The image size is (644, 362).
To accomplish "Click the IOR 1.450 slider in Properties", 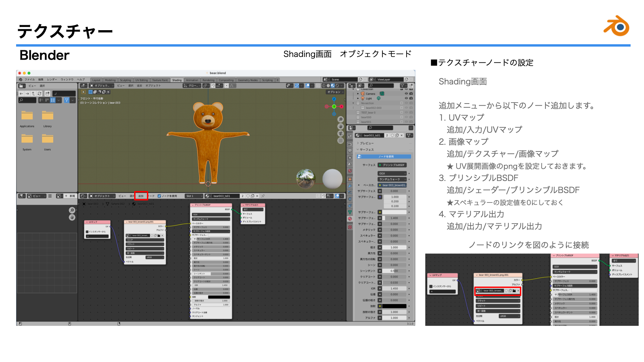I will pyautogui.click(x=394, y=288).
